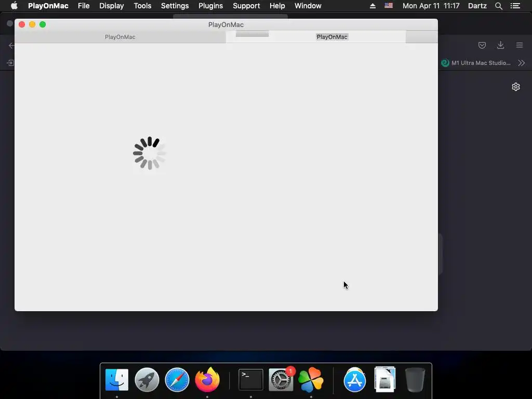This screenshot has width=532, height=399.
Task: Click the sign-in icon in background bookmarks bar
Action: pos(10,63)
